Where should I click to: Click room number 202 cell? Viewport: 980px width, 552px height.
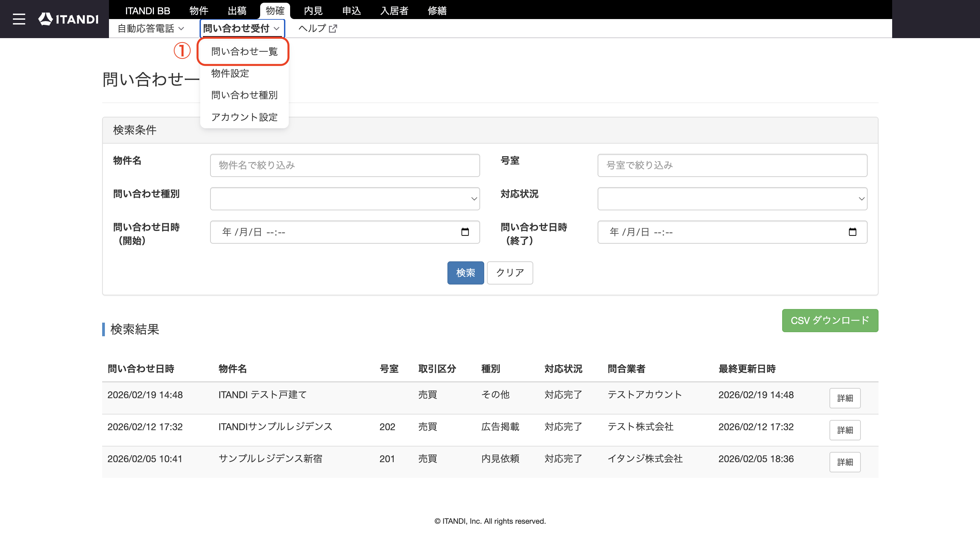pos(387,426)
